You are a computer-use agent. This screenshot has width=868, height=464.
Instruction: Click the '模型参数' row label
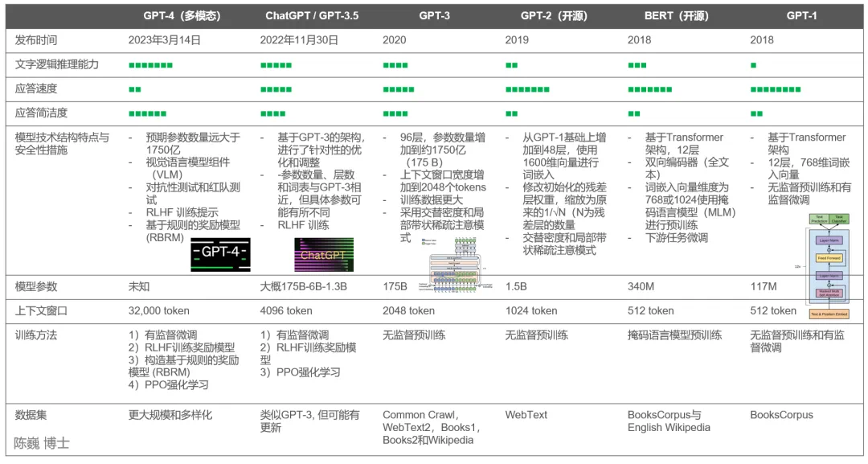pyautogui.click(x=36, y=287)
